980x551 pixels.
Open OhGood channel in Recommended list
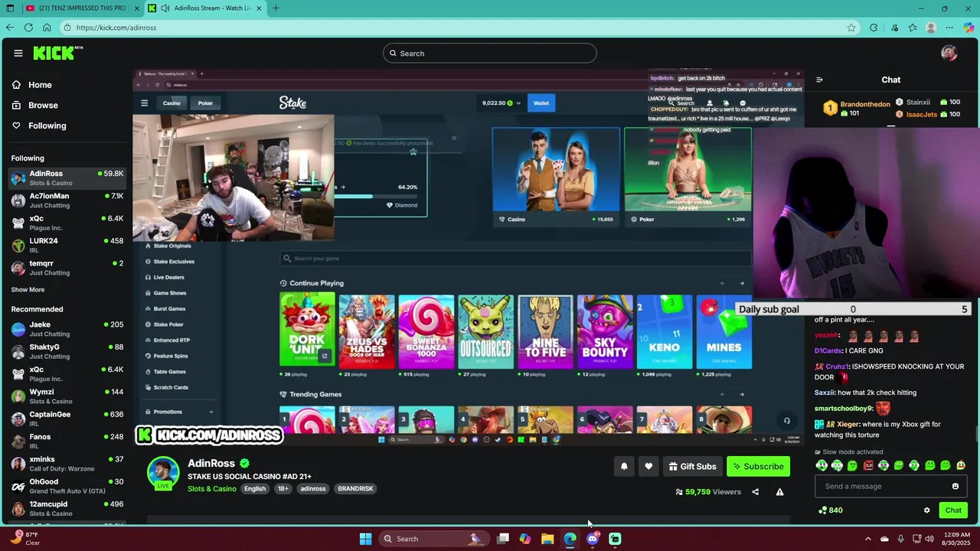[x=67, y=486]
